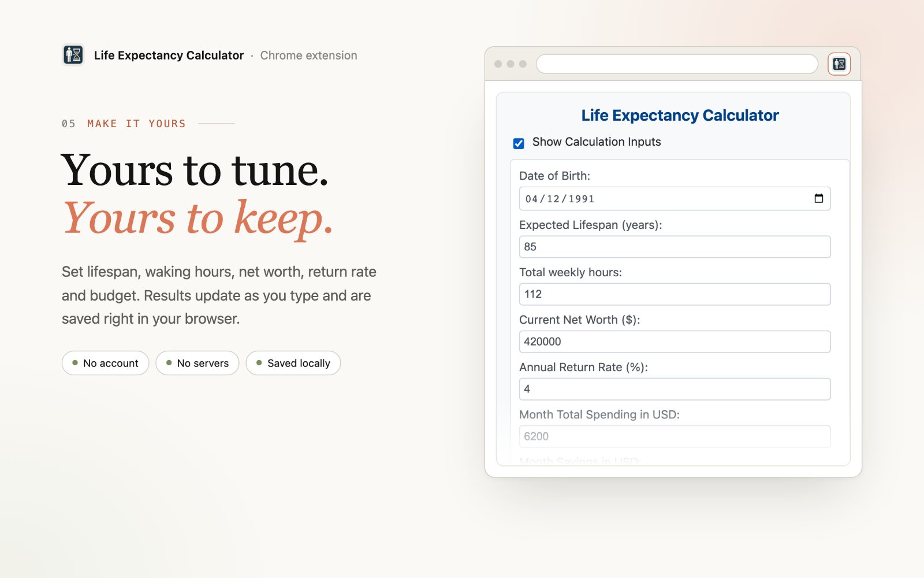Uncheck Show Calculation Inputs checkbox

(x=519, y=143)
